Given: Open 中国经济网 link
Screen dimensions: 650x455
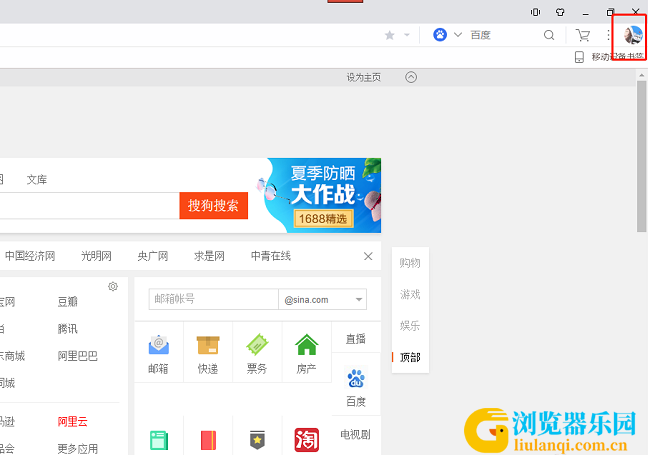Looking at the screenshot, I should pos(30,256).
